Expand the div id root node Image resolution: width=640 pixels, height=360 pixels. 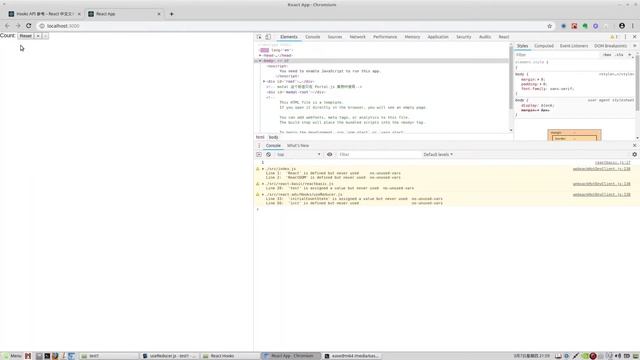tap(264, 82)
